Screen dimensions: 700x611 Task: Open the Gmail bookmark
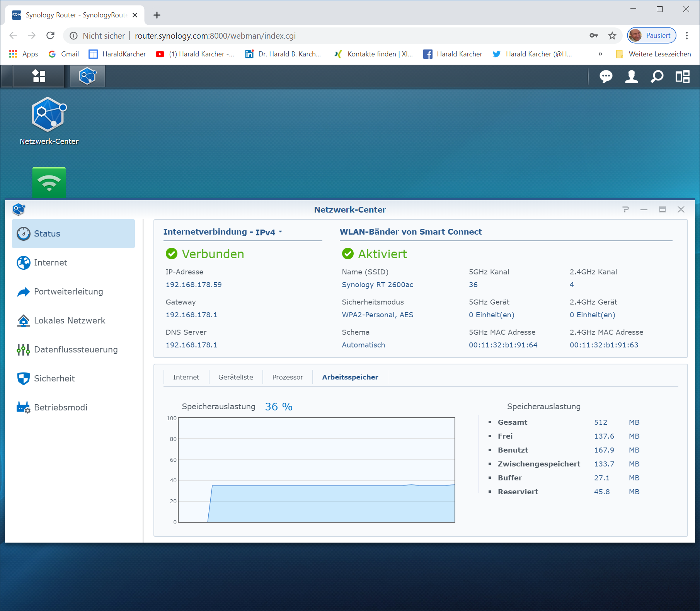pos(64,54)
